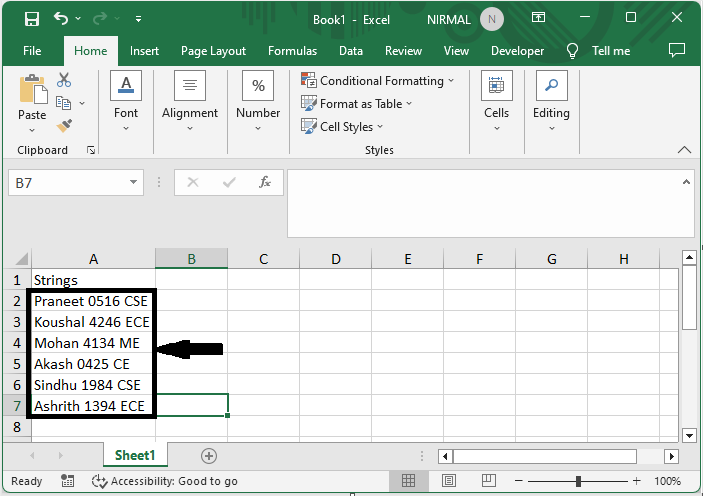
Task: Open the Developer tab
Action: pyautogui.click(x=517, y=51)
